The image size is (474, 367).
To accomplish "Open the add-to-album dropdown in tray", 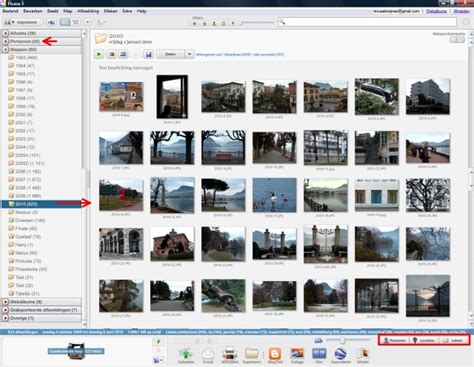I will 158,360.
